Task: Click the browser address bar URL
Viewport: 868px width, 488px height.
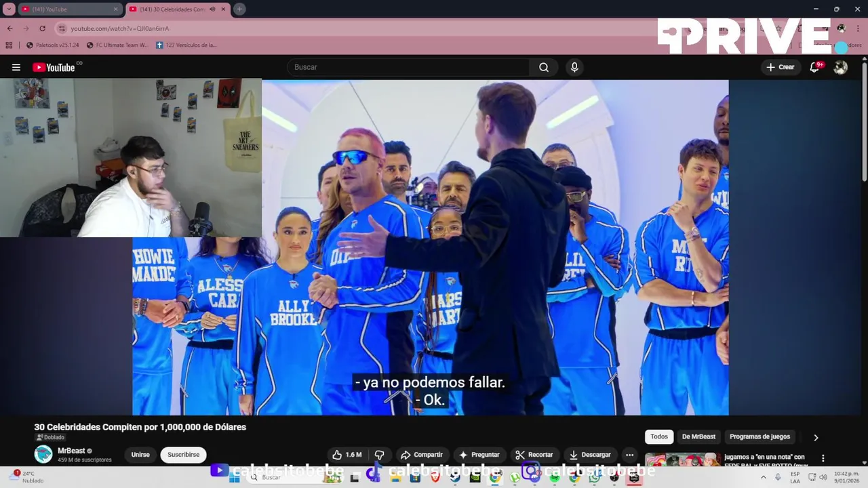Action: [x=120, y=28]
